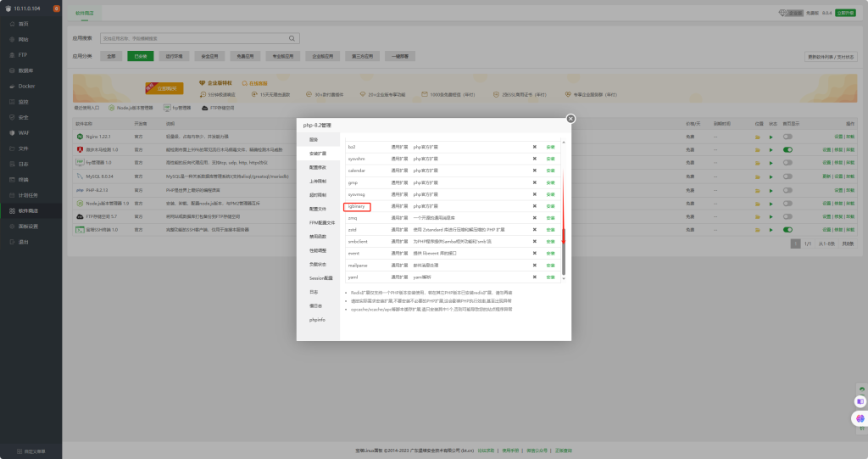Open the MySQL 8.0.34 folder location icon

[x=757, y=176]
